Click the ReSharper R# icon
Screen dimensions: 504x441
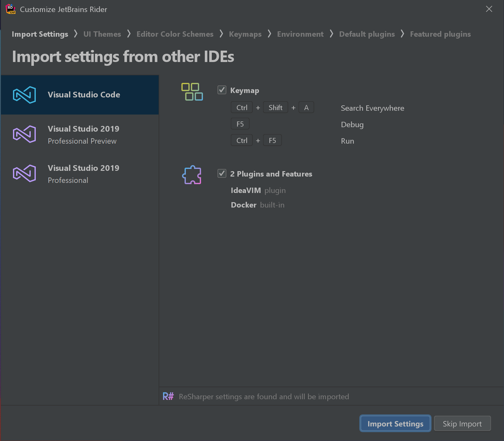pyautogui.click(x=168, y=396)
